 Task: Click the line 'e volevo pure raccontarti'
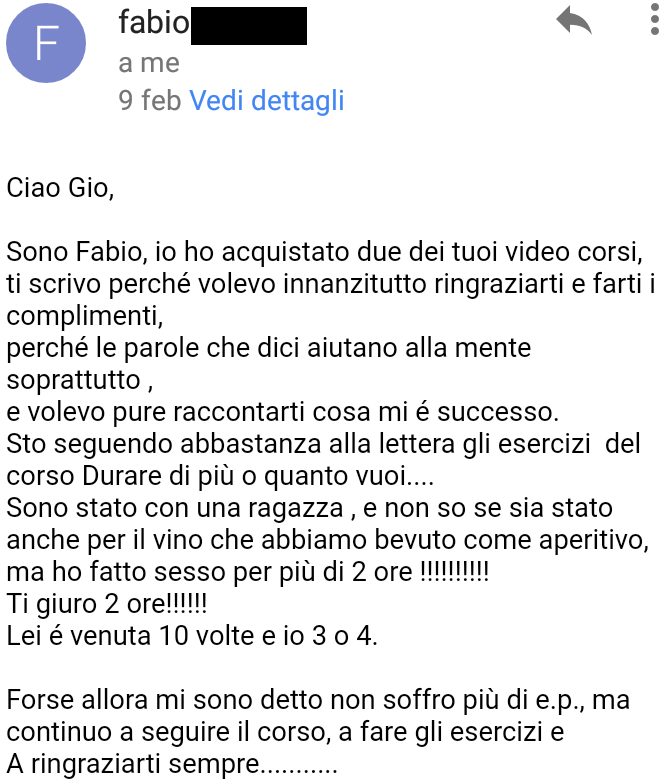pyautogui.click(x=283, y=412)
